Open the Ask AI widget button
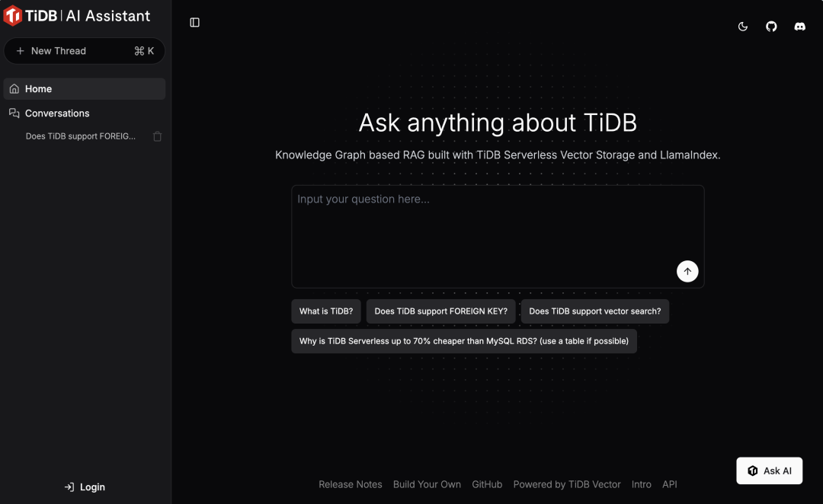The image size is (823, 504). point(769,471)
